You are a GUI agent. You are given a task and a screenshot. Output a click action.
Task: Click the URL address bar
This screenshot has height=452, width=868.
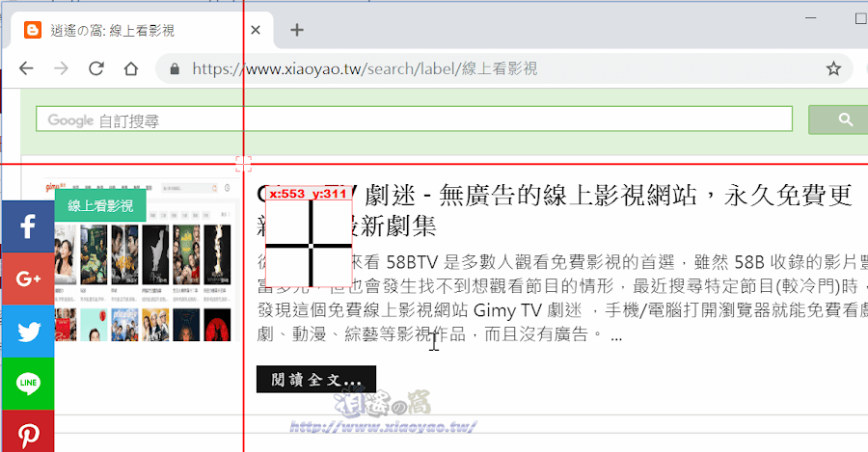(503, 68)
